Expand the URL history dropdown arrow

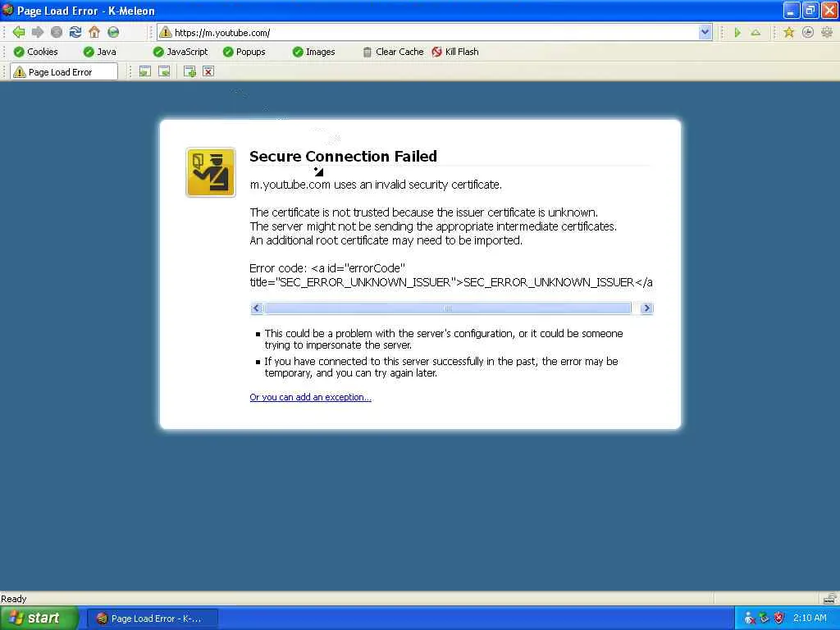(x=705, y=32)
